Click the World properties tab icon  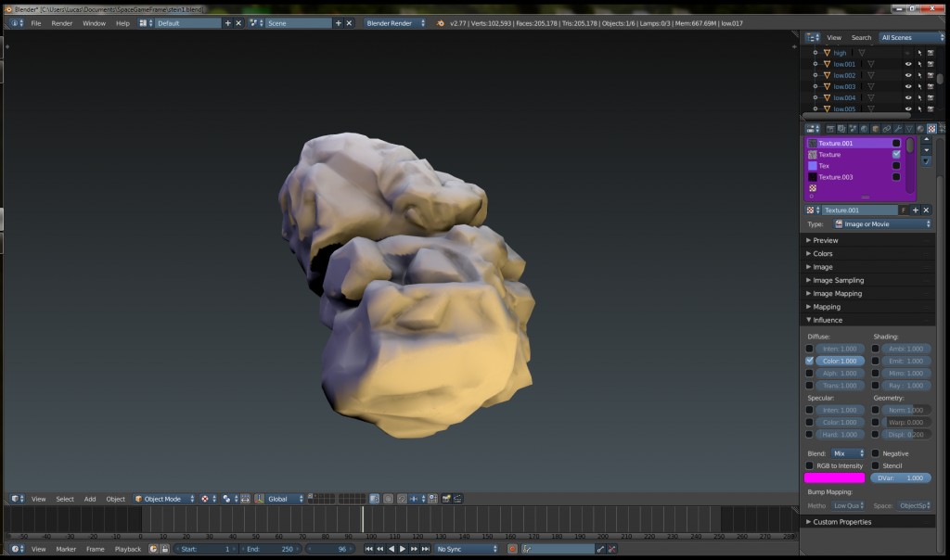click(x=864, y=129)
